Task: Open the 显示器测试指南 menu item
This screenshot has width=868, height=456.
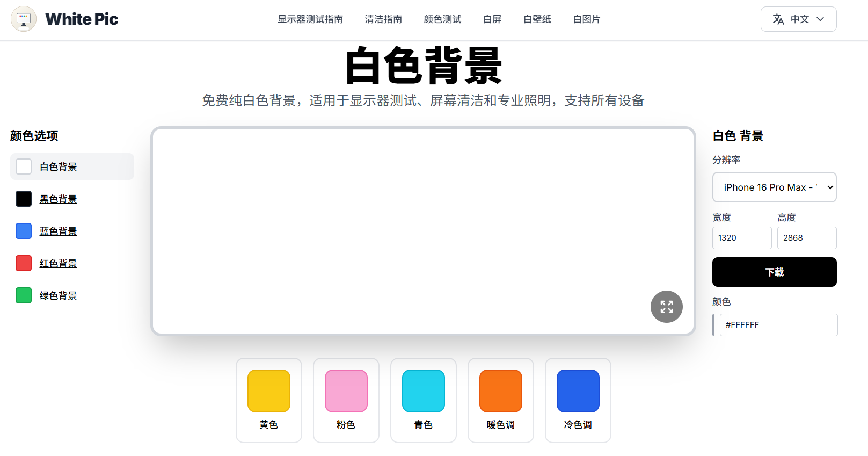Action: pyautogui.click(x=310, y=19)
